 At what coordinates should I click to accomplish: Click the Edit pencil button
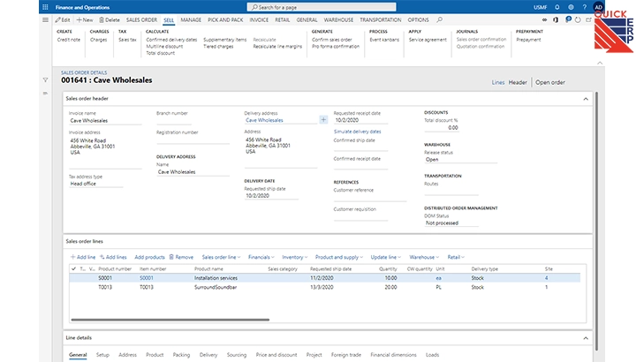click(x=63, y=19)
